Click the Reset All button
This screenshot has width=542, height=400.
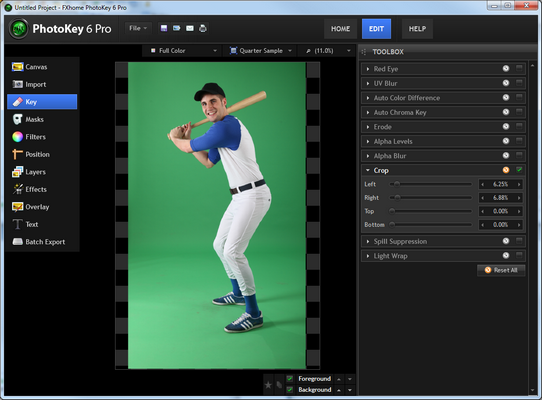501,270
